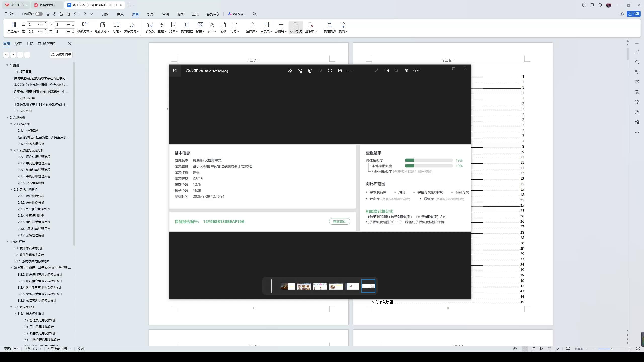Rotate the image in the viewer
Image resolution: width=644 pixels, height=362 pixels.
(299, 71)
